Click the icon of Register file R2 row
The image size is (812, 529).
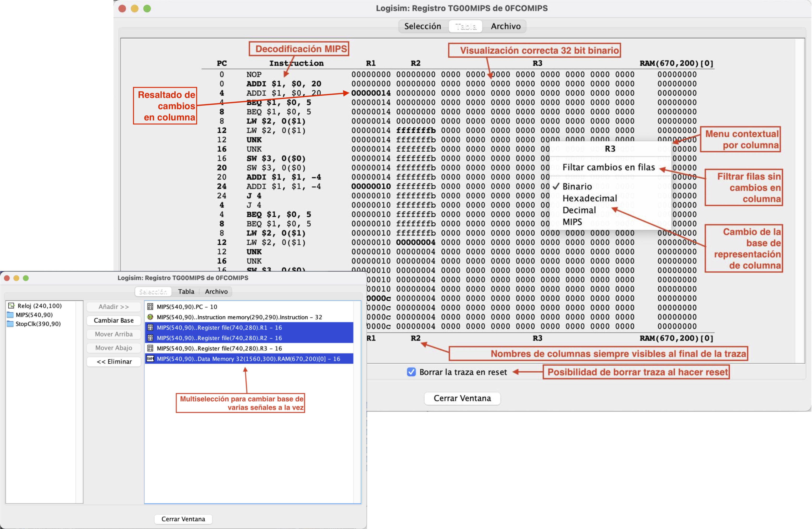[x=150, y=338]
